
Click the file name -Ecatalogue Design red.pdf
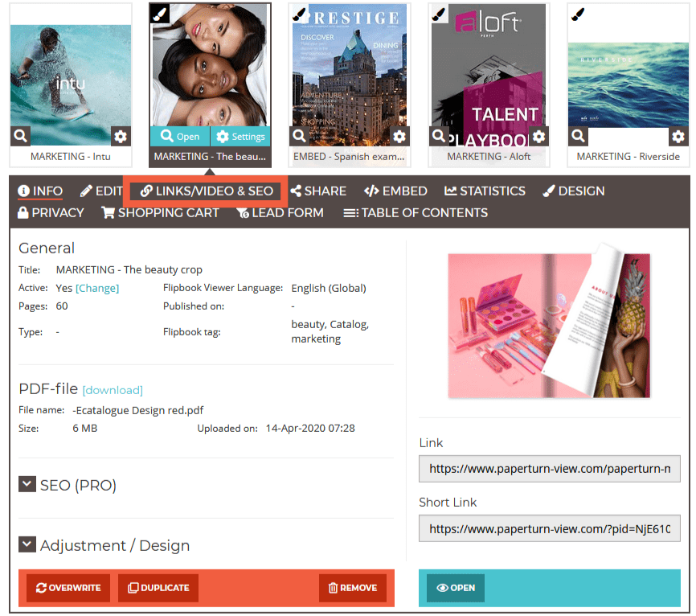point(138,410)
